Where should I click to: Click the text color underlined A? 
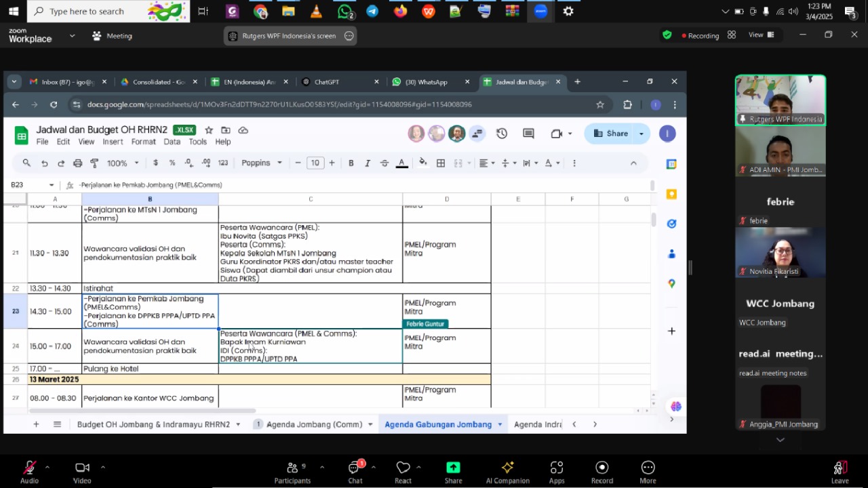point(401,163)
